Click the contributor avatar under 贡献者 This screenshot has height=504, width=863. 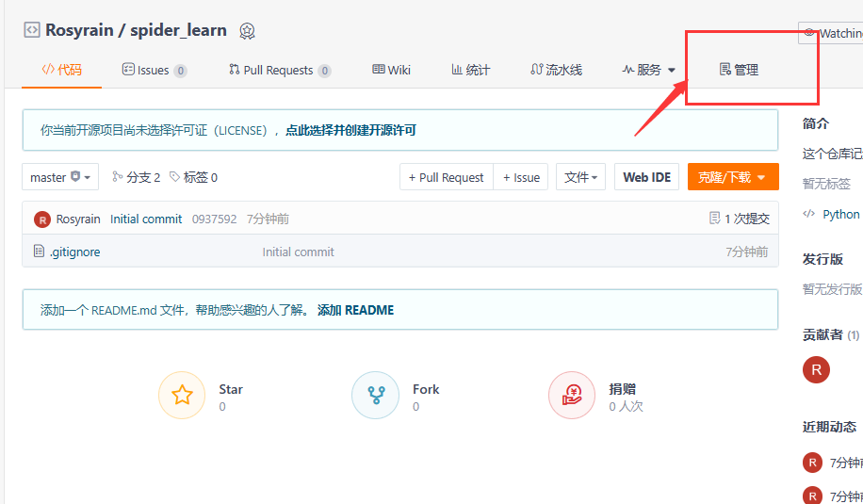816,369
